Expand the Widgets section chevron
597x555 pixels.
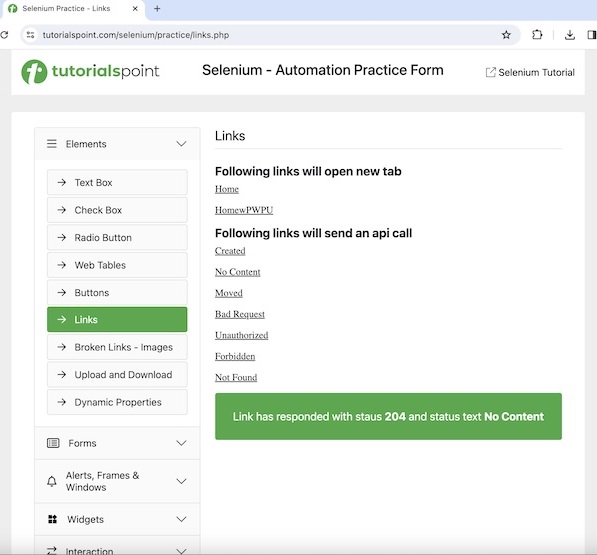tap(181, 519)
